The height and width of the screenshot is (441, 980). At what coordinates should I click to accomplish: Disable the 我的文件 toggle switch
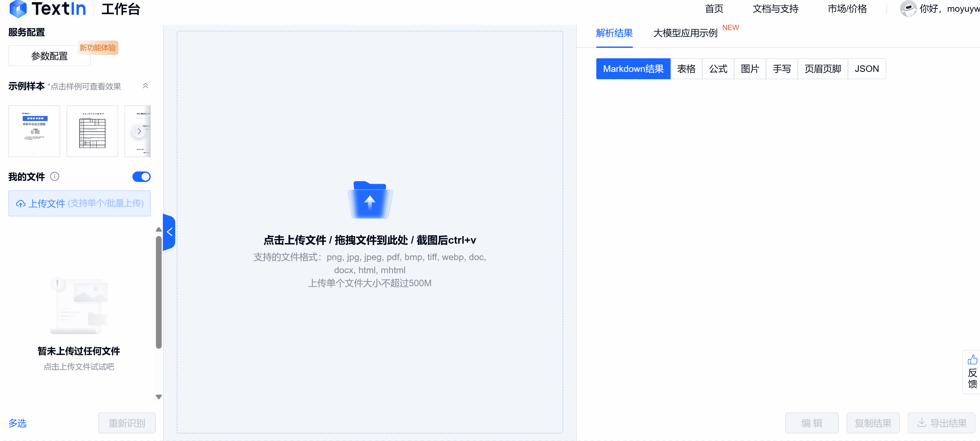(141, 176)
